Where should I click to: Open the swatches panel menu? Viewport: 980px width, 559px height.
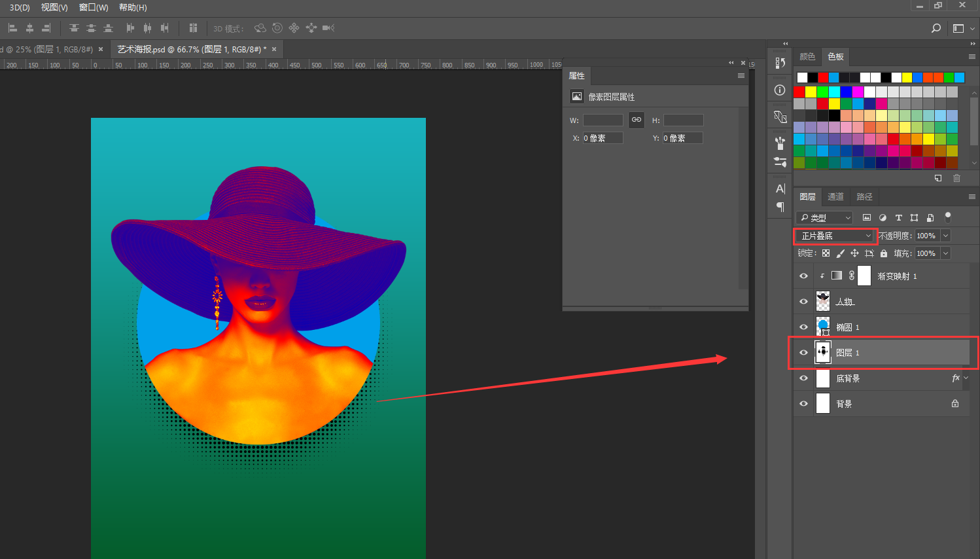coord(972,57)
